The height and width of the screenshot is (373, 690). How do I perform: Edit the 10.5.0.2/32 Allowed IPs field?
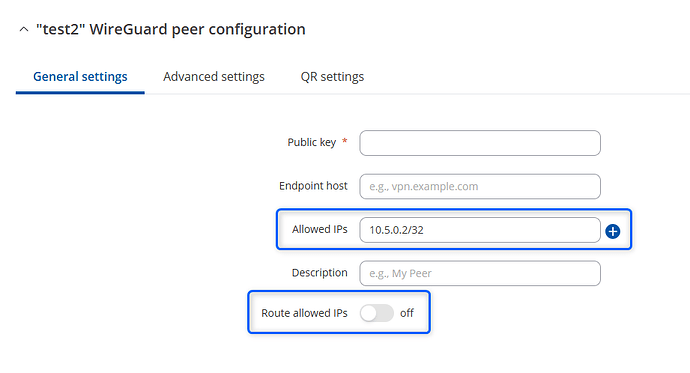[480, 230]
